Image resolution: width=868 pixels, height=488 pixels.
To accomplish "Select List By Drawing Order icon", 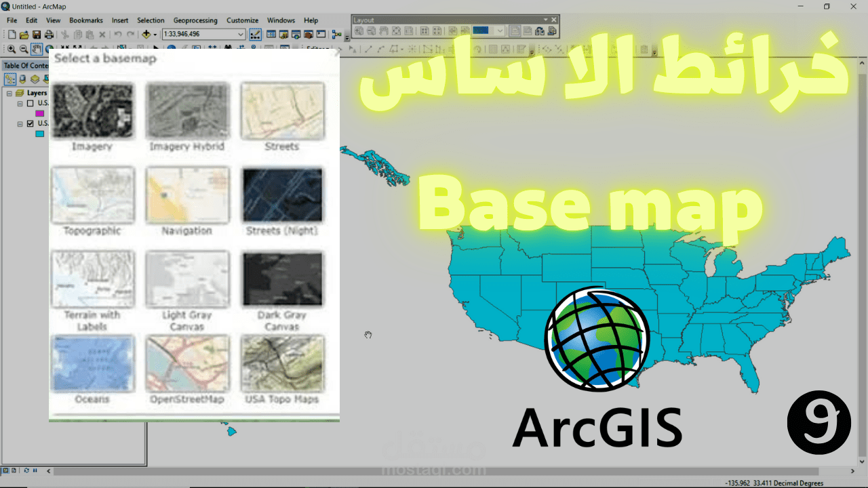I will (10, 79).
